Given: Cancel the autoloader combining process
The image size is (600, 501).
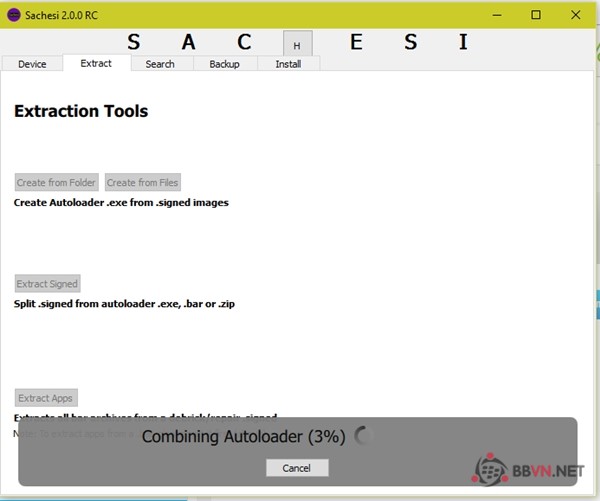Looking at the screenshot, I should click(x=297, y=468).
